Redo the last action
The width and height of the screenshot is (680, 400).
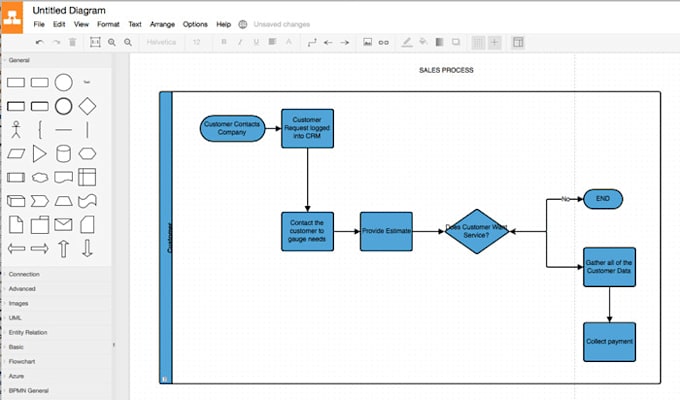[56, 42]
